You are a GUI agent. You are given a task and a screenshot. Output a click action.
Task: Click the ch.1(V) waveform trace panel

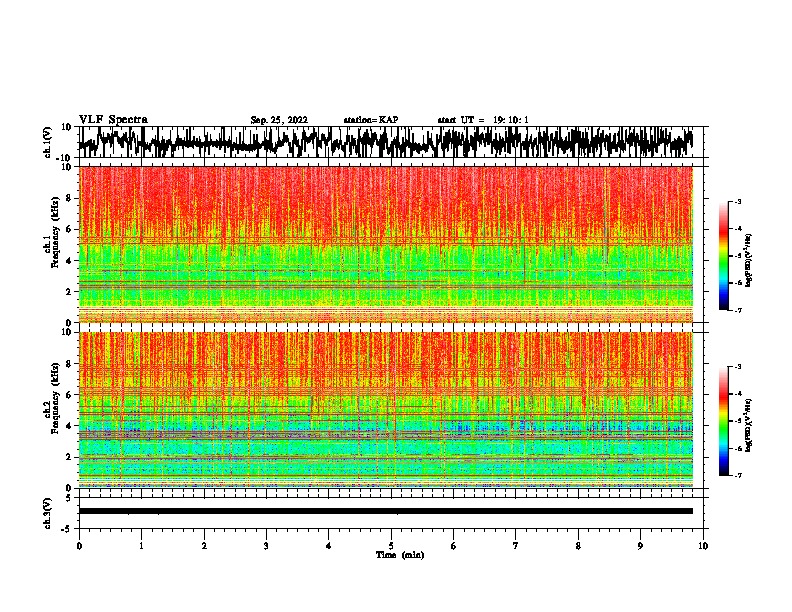point(391,142)
